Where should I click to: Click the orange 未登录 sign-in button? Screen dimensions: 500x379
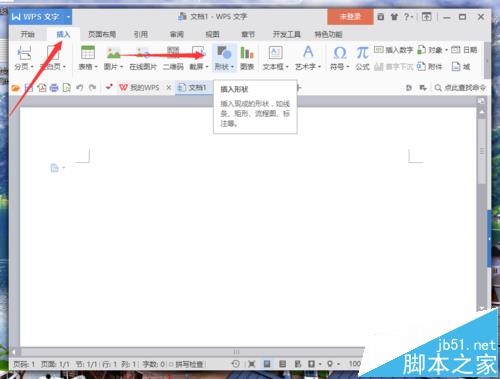click(x=350, y=17)
